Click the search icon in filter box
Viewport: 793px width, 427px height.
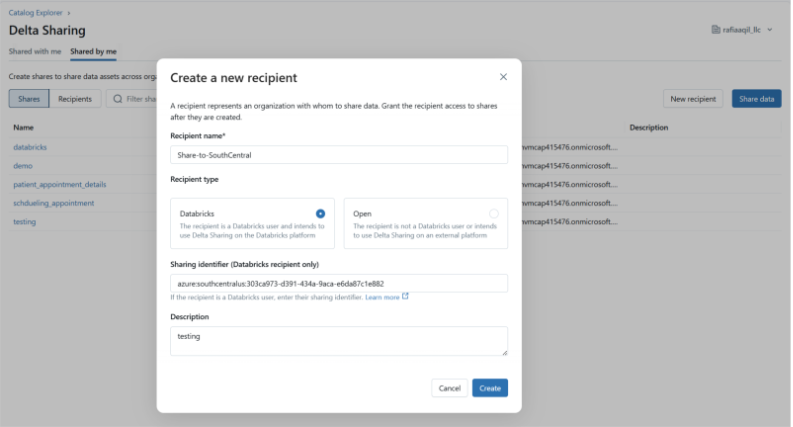click(x=118, y=99)
